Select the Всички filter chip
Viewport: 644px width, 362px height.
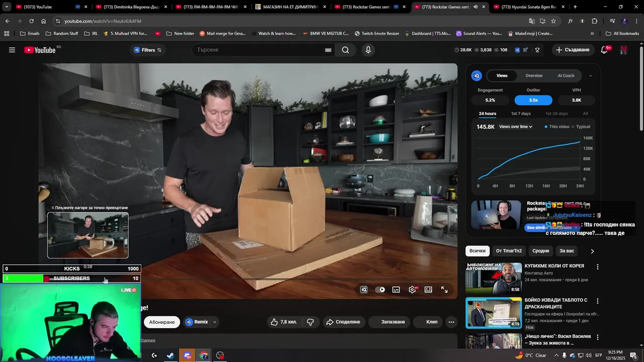[477, 251]
